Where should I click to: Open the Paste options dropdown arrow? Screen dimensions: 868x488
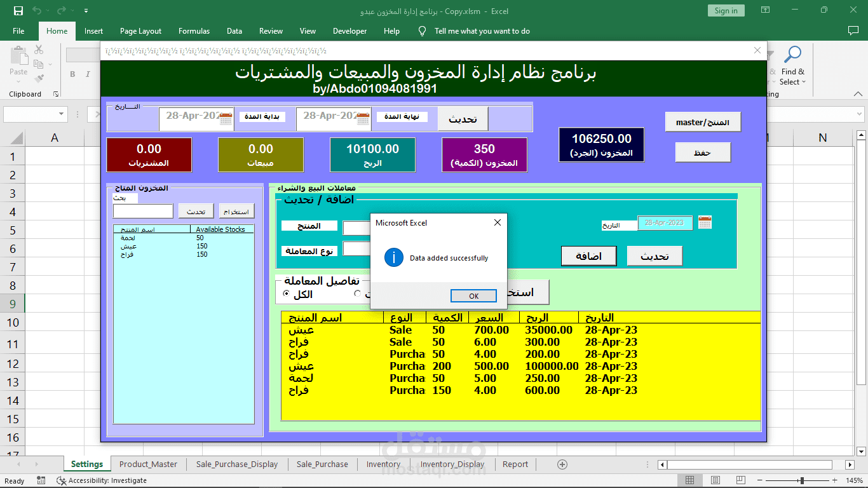(18, 81)
